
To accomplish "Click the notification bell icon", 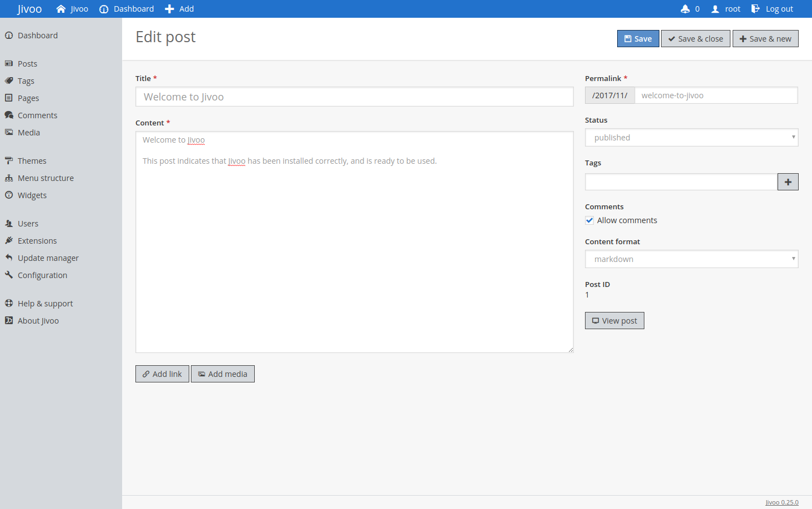I will [x=685, y=9].
